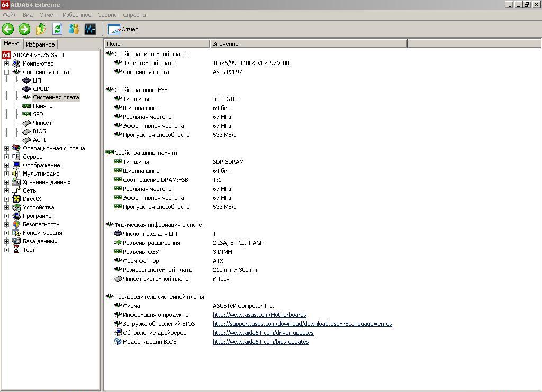
Task: Open the aida64.com driver-updates link
Action: [x=264, y=333]
